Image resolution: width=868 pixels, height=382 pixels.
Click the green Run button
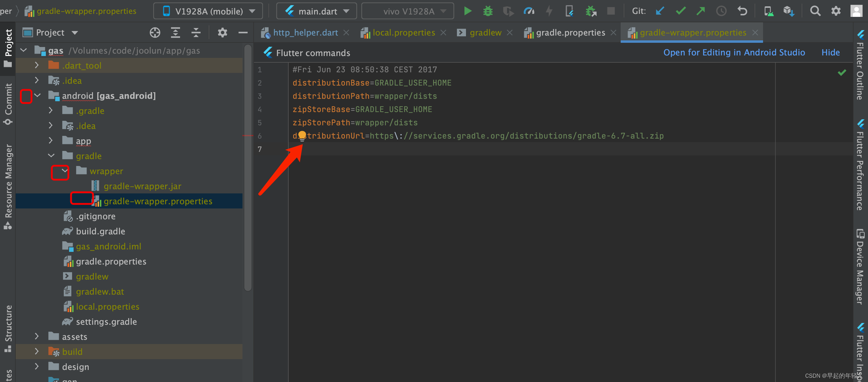coord(467,11)
